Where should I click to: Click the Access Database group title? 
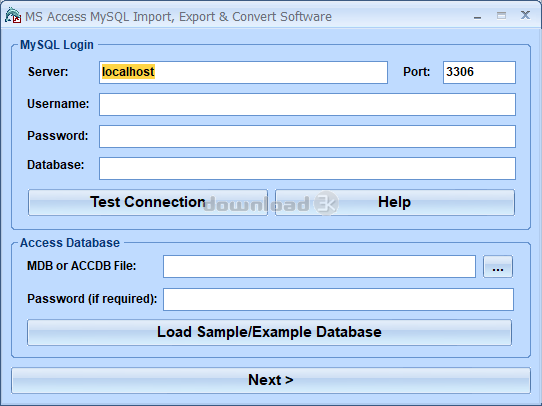(x=70, y=243)
